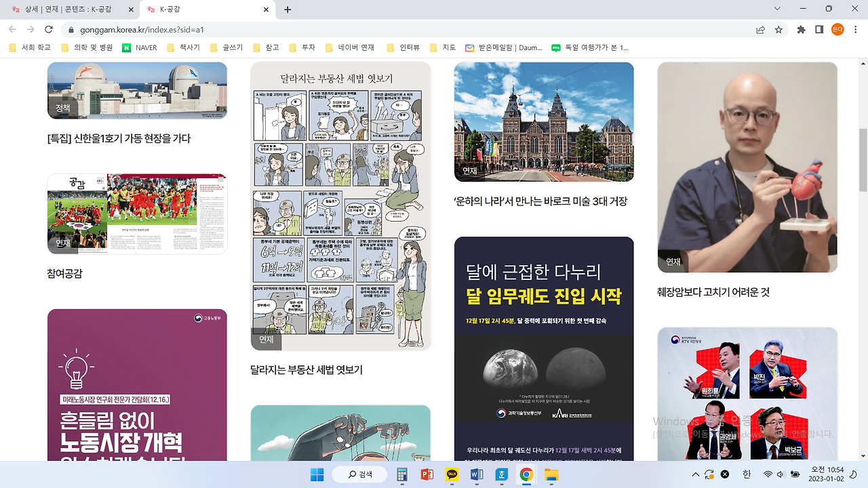
Task: Click the site info lock icon
Action: [x=71, y=30]
